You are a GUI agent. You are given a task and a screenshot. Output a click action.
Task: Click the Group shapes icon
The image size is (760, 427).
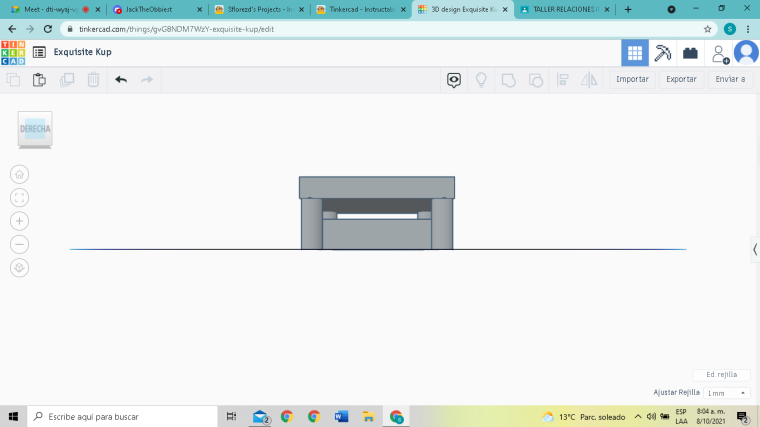[508, 80]
